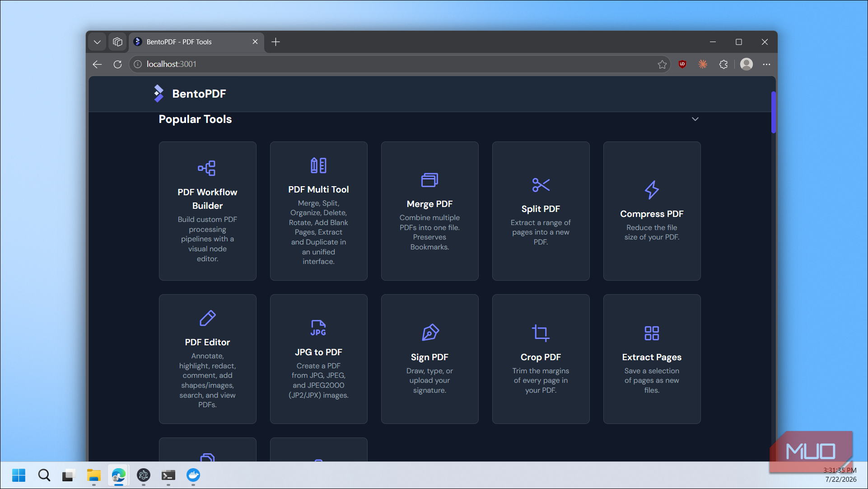Switch to BentoPDF - PDF Tools tab
The image size is (868, 489).
coord(197,42)
